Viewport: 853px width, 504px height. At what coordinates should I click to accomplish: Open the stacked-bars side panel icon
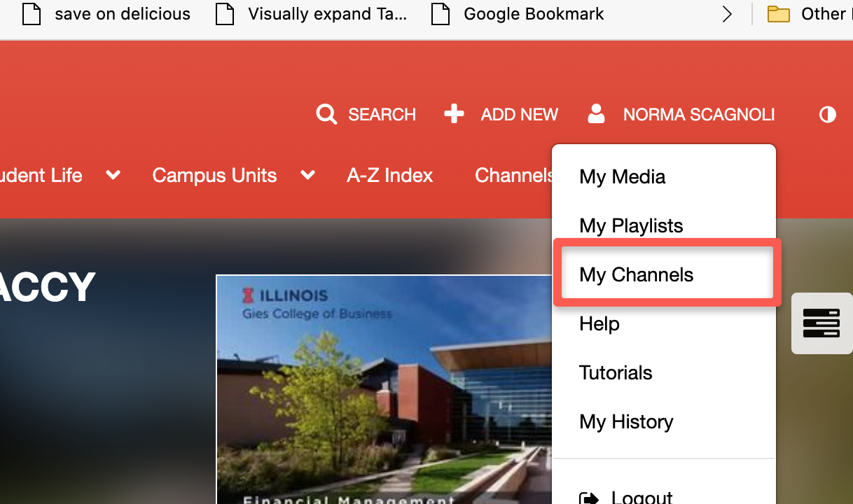(x=821, y=323)
